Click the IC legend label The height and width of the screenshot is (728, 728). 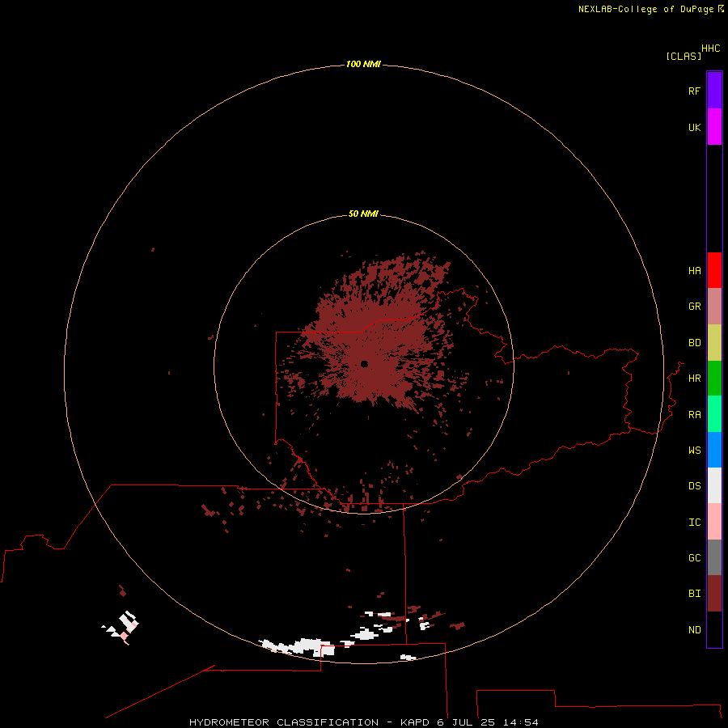pyautogui.click(x=694, y=523)
